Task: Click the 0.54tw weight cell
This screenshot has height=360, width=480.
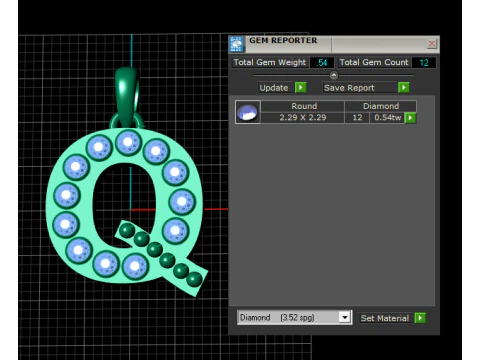Action: point(387,118)
